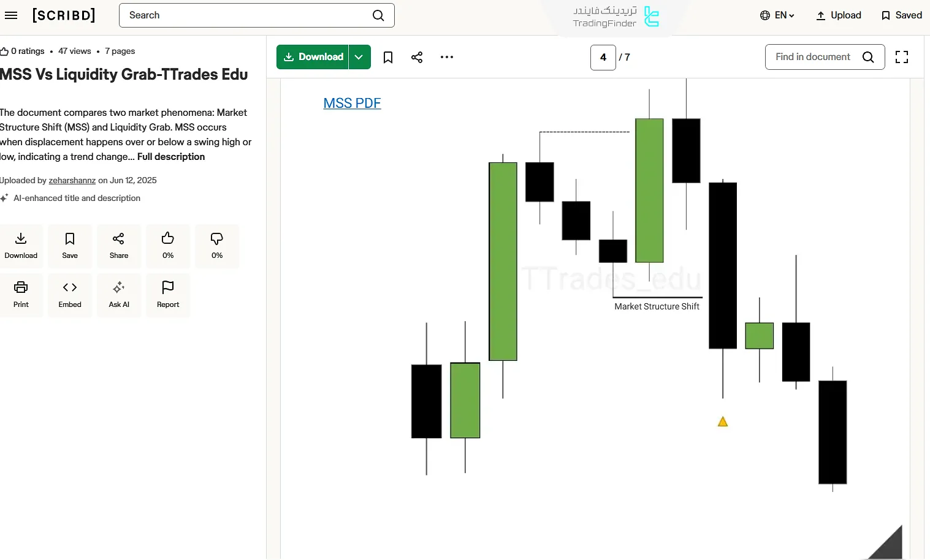Open the three-dots more options menu
The width and height of the screenshot is (930, 560).
447,57
